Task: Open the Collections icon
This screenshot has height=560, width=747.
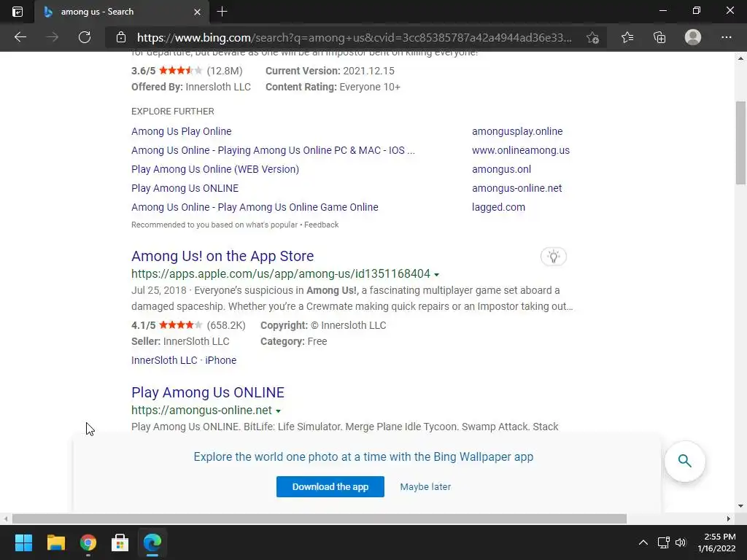Action: (659, 37)
